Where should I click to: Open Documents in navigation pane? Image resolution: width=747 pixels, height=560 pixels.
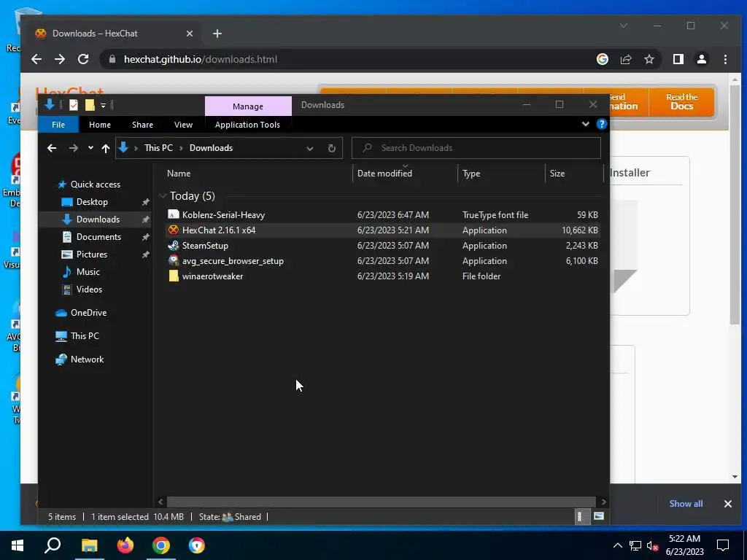point(98,237)
